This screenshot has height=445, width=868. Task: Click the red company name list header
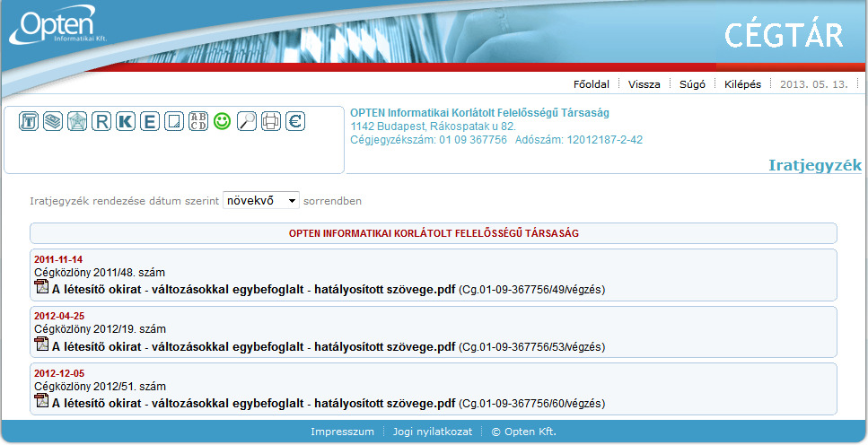tap(434, 233)
